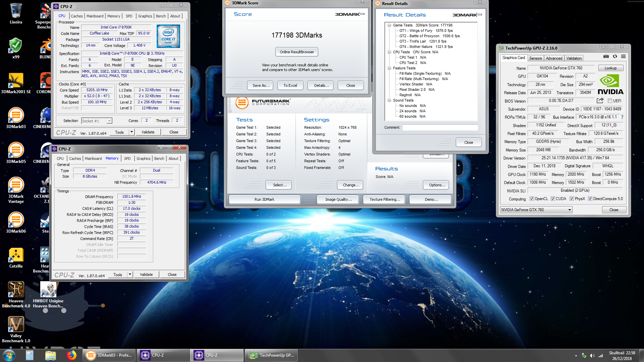Click the Intel Core i7 badge in CPU-Z

click(168, 36)
